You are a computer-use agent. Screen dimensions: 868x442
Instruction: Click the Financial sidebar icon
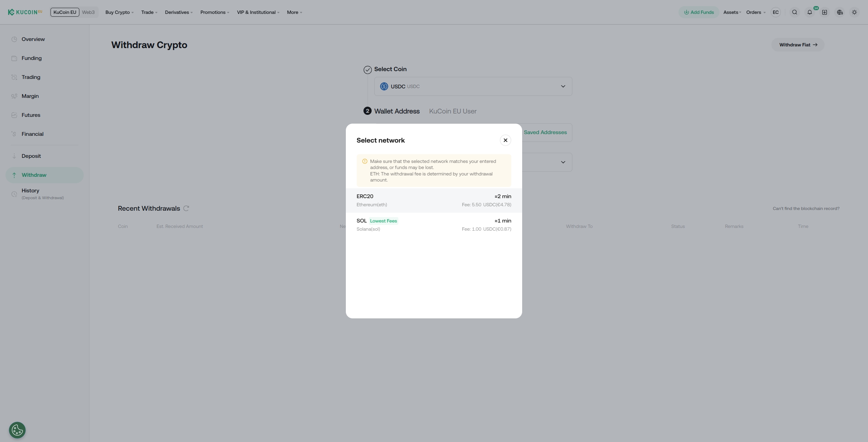pos(14,134)
